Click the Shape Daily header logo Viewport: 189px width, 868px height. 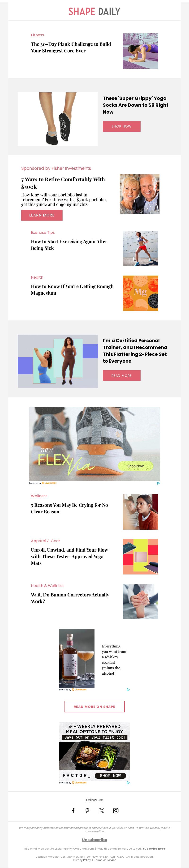click(94, 12)
